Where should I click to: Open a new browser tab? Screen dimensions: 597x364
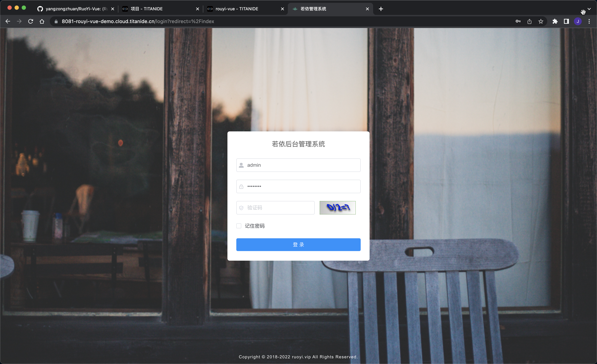[x=381, y=9]
